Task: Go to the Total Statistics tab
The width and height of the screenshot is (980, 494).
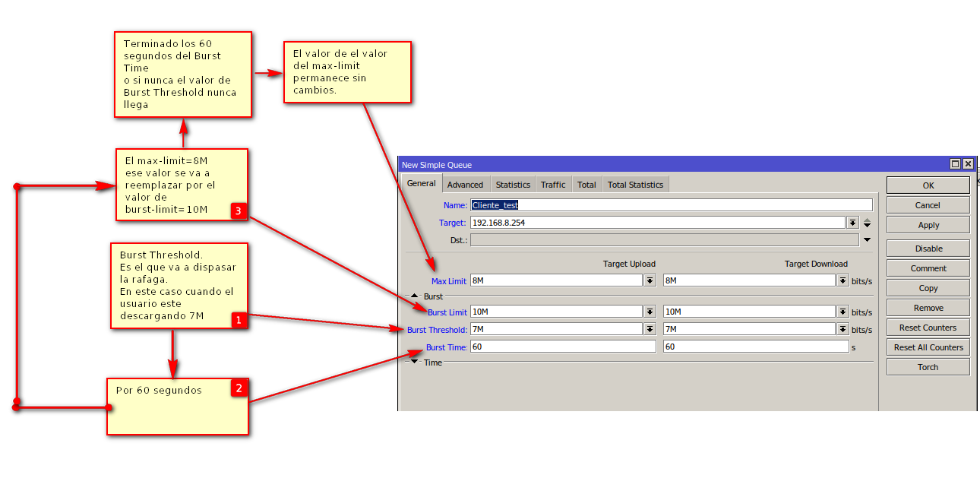Action: pyautogui.click(x=635, y=185)
